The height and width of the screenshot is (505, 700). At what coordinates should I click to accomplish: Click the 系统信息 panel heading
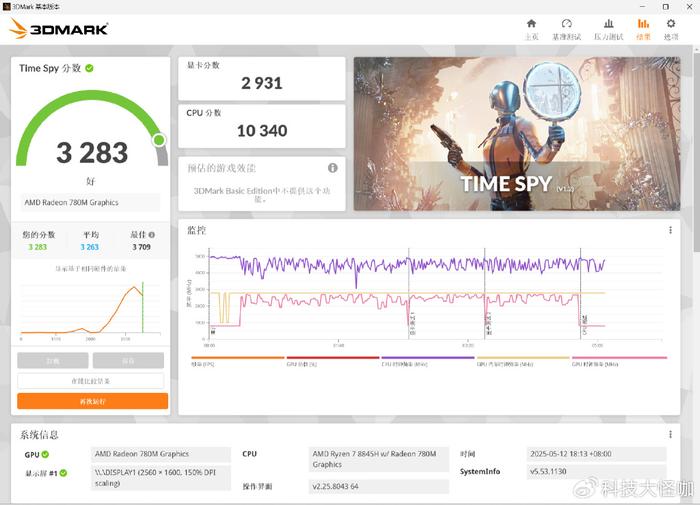click(39, 435)
